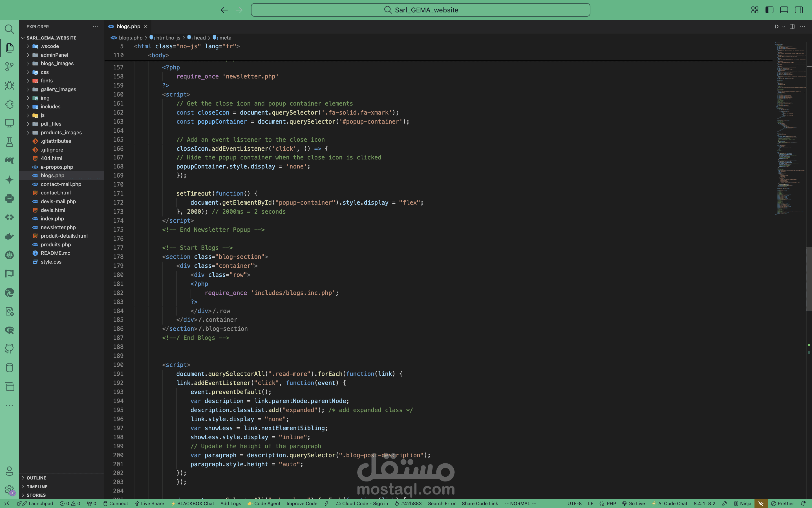Viewport: 812px width, 508px height.
Task: Open the Python extension view
Action: [9, 199]
